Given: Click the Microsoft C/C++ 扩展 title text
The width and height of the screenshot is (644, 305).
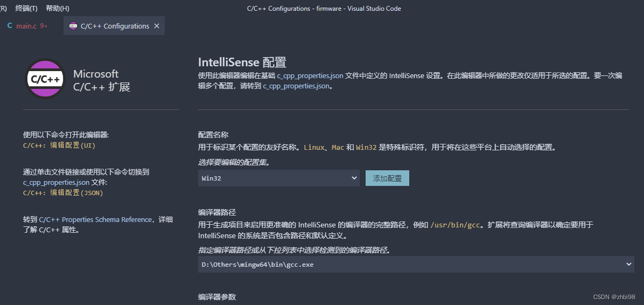Looking at the screenshot, I should coord(101,81).
